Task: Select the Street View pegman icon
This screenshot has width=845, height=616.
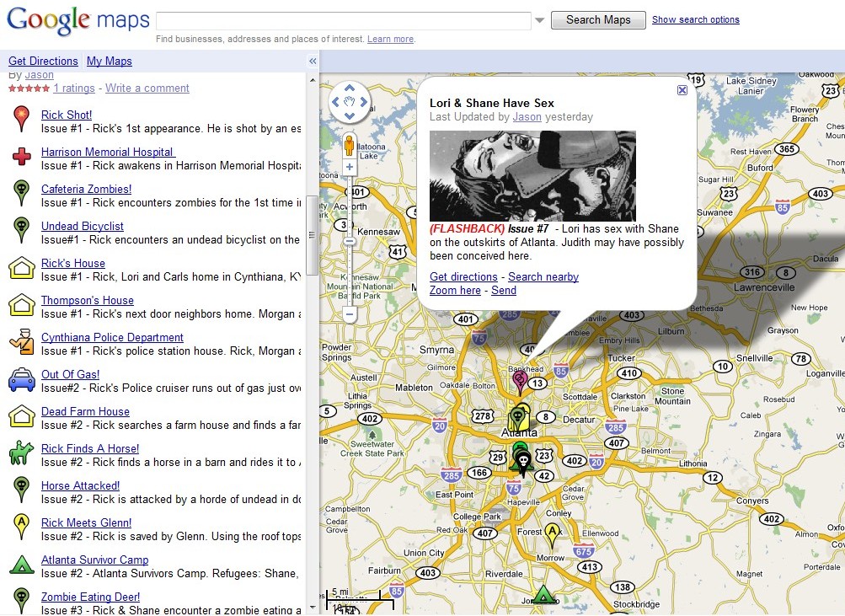Action: [350, 146]
